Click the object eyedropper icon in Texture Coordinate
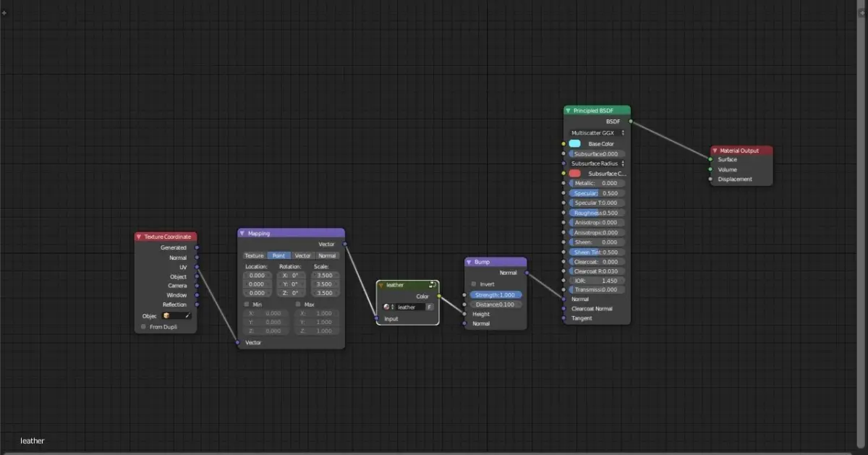Image resolution: width=868 pixels, height=455 pixels. pyautogui.click(x=187, y=315)
